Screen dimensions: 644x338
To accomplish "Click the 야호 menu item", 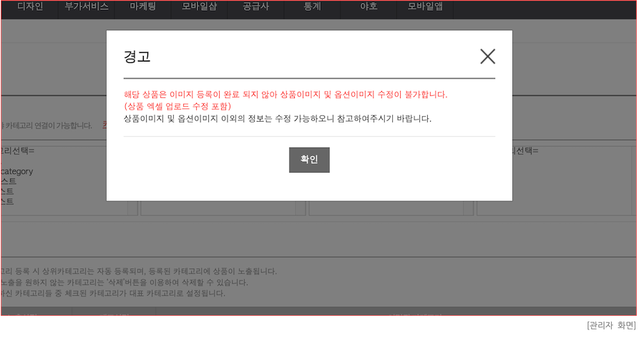I will pyautogui.click(x=369, y=9).
